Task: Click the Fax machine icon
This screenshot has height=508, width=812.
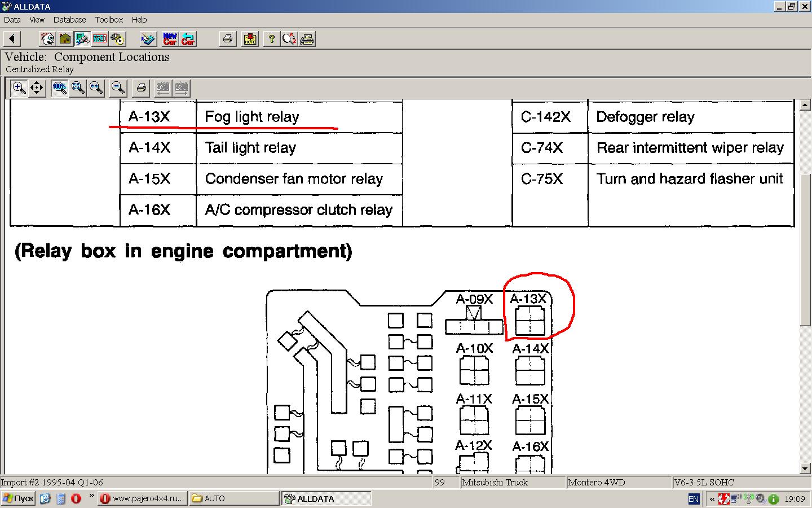Action: pyautogui.click(x=307, y=38)
